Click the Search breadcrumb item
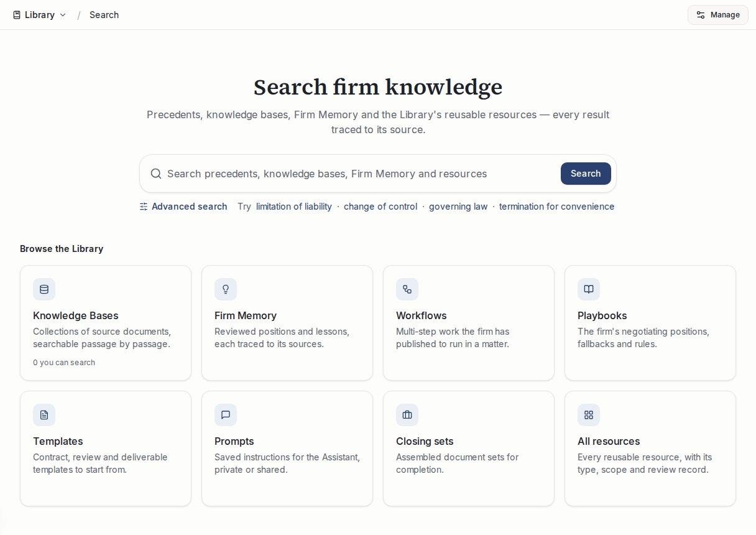Viewport: 756px width, 535px height. click(104, 15)
